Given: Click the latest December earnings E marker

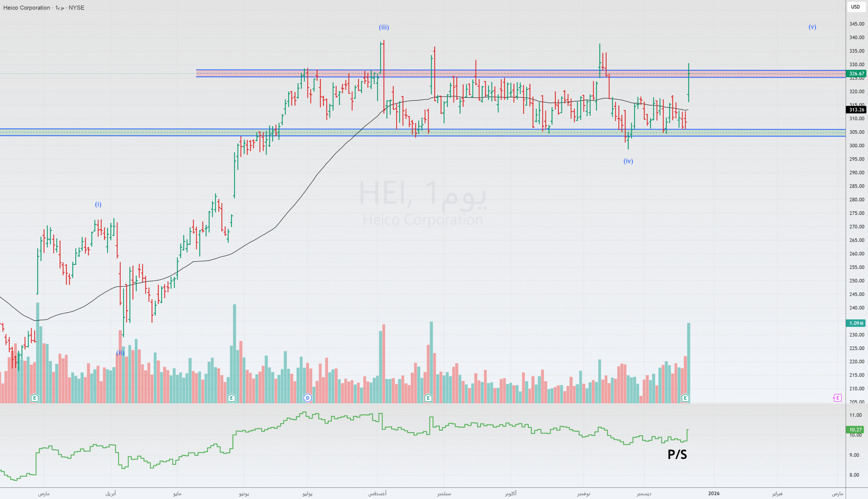Looking at the screenshot, I should [685, 398].
